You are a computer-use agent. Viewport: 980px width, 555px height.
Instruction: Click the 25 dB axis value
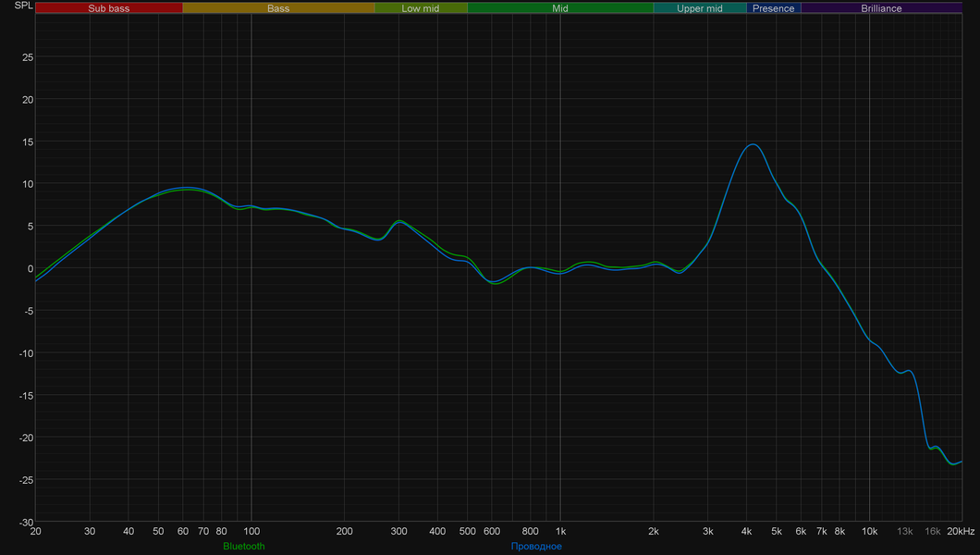pyautogui.click(x=28, y=56)
